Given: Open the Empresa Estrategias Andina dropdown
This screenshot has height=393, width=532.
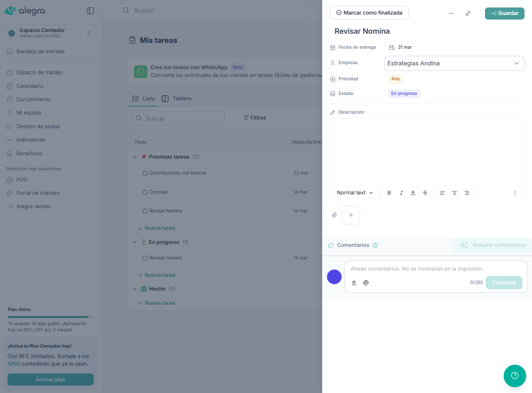Looking at the screenshot, I should pyautogui.click(x=454, y=63).
